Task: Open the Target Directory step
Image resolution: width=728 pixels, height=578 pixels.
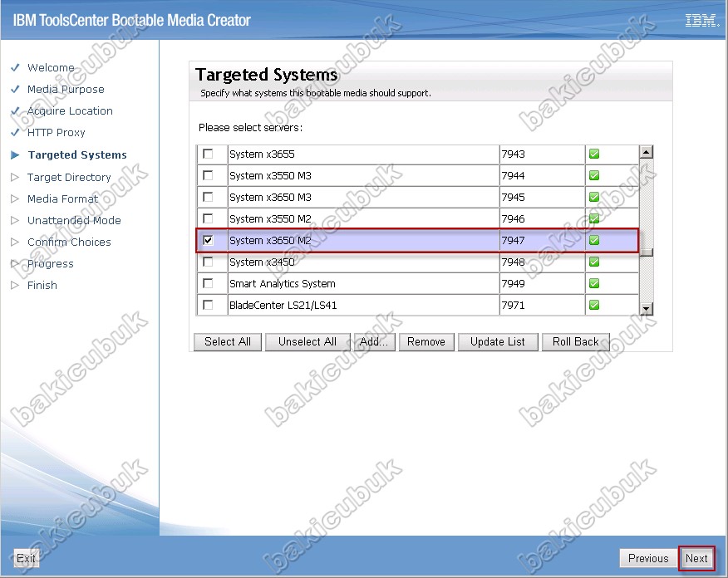Action: 69,177
